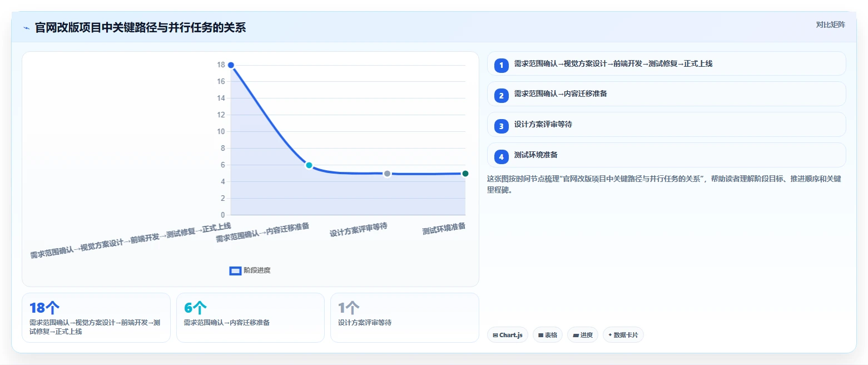Toggle the 阶段进度 legend swatch
The width and height of the screenshot is (868, 365).
point(235,270)
